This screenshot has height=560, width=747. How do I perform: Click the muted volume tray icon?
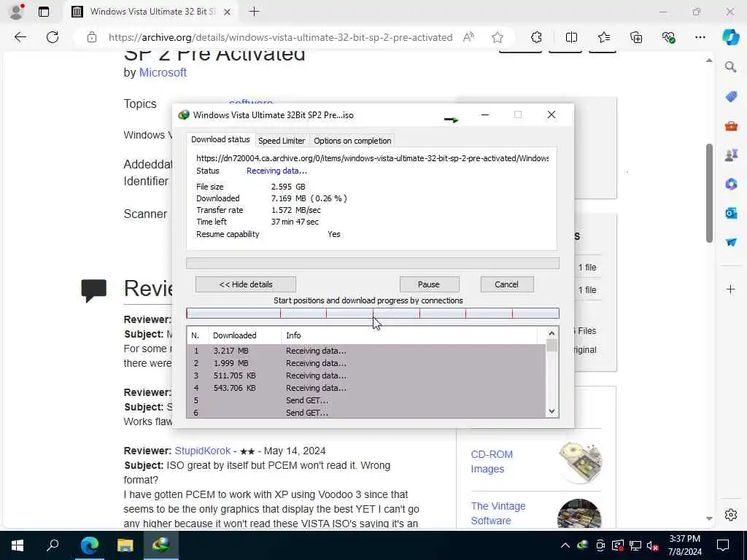coord(653,545)
